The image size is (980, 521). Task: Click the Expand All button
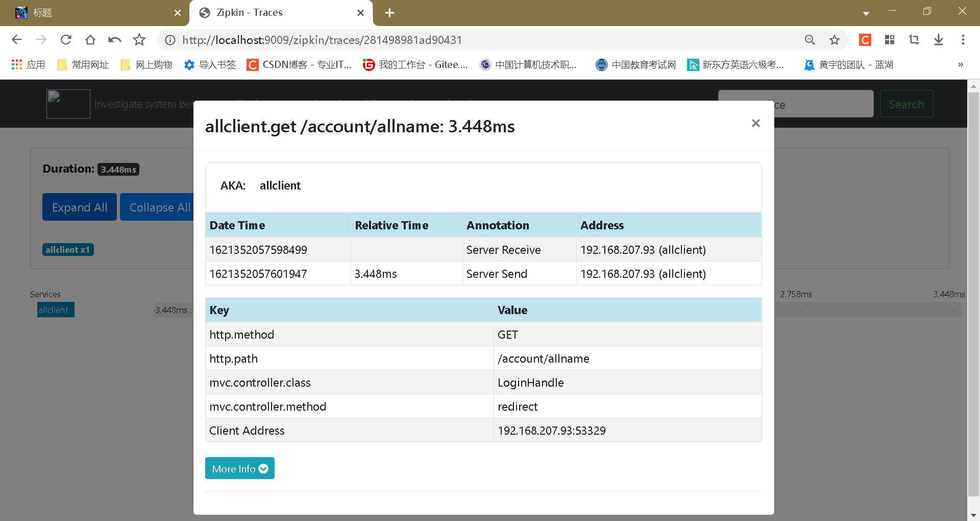[80, 207]
